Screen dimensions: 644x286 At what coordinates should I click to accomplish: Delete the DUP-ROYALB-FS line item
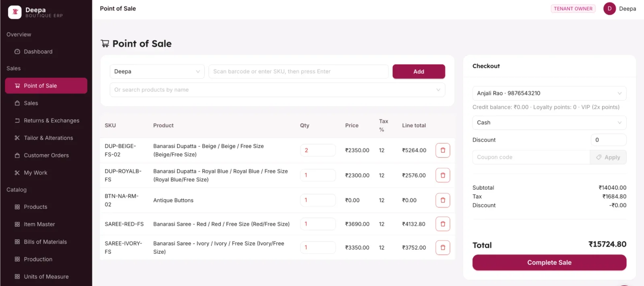click(443, 175)
